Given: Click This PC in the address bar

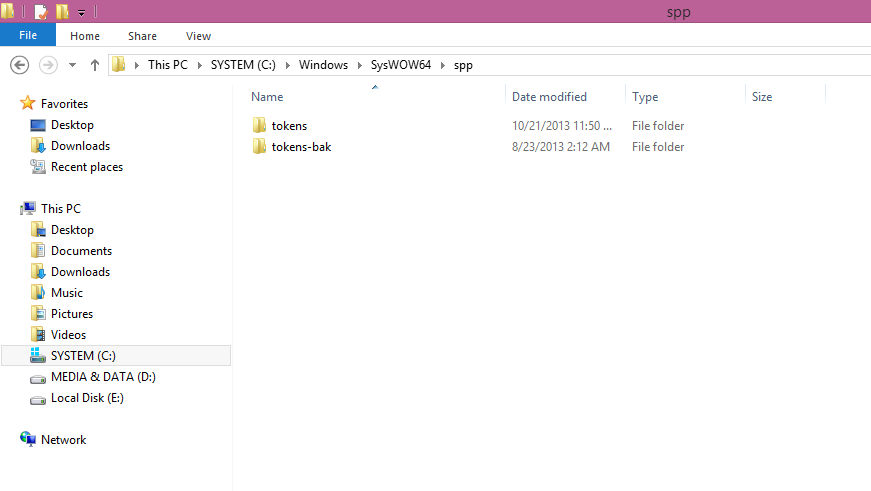Looking at the screenshot, I should point(168,65).
